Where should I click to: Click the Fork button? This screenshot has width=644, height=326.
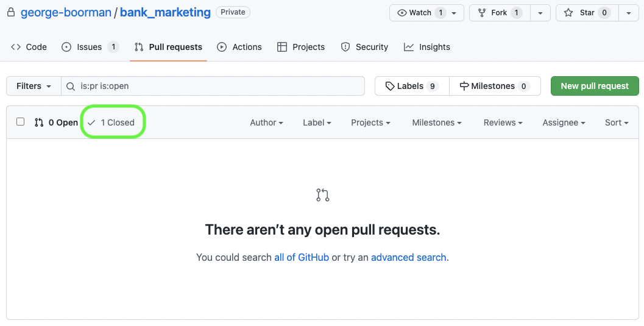(500, 13)
